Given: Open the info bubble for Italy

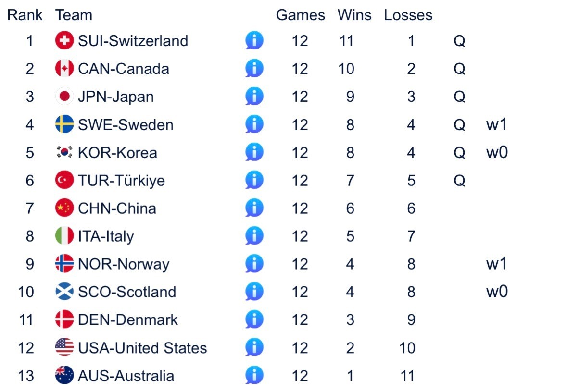Looking at the screenshot, I should [x=254, y=236].
